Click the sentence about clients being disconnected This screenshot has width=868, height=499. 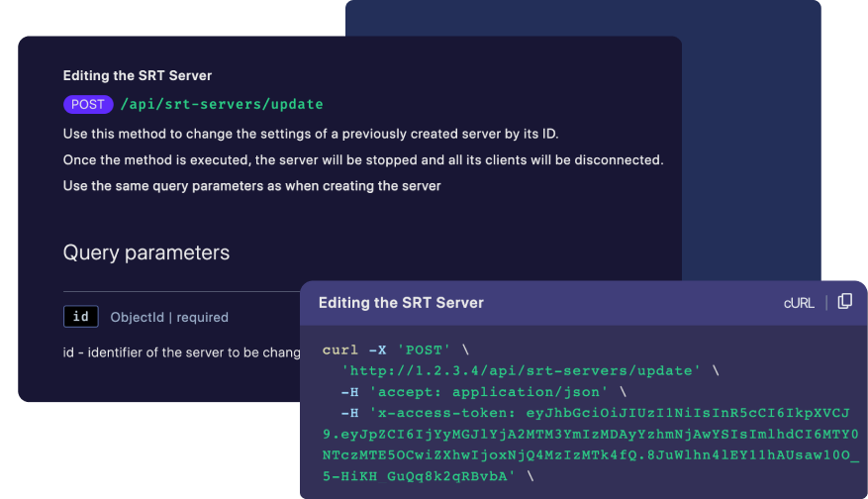click(x=363, y=159)
